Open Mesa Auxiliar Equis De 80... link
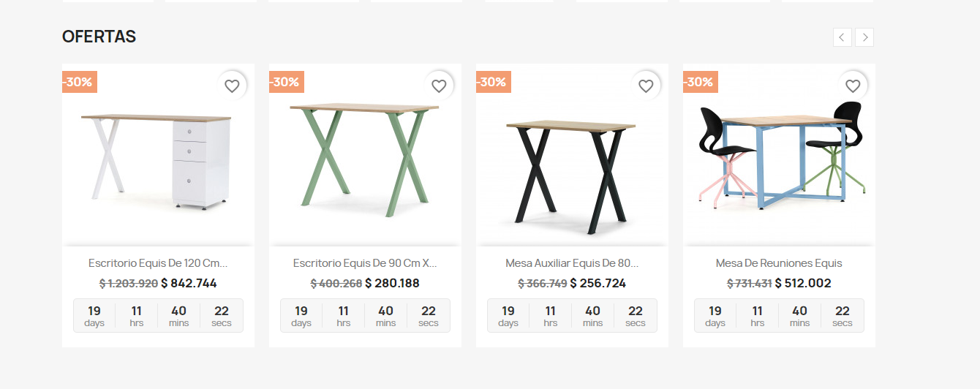980x389 pixels. (572, 263)
